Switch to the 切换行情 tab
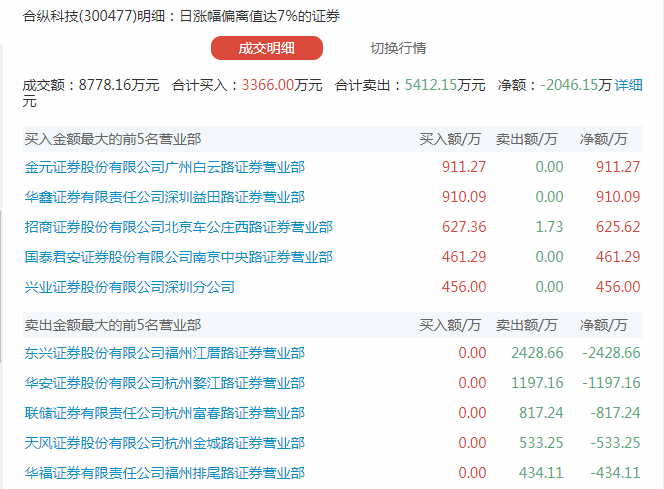 click(x=398, y=48)
